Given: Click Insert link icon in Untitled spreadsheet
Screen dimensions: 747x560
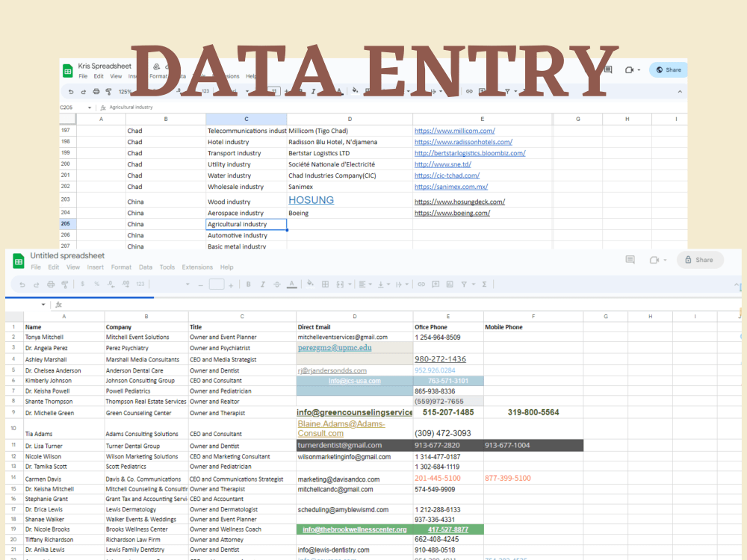Looking at the screenshot, I should [421, 284].
